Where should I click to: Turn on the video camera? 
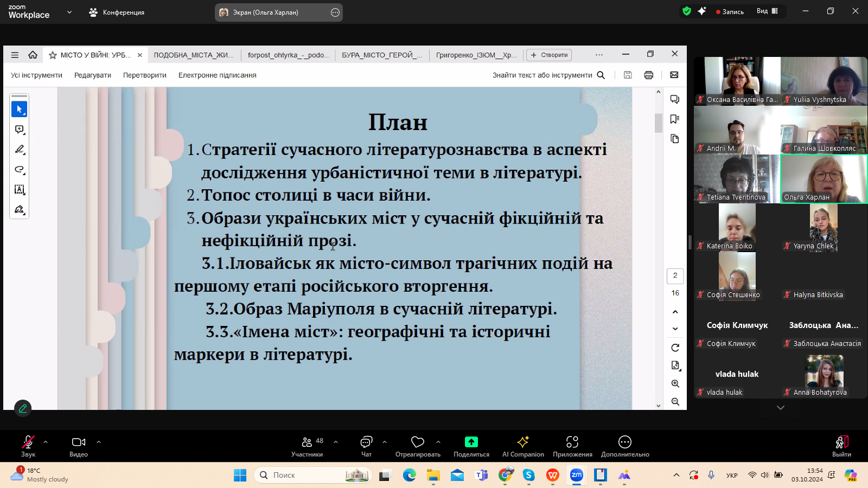pos(79,446)
